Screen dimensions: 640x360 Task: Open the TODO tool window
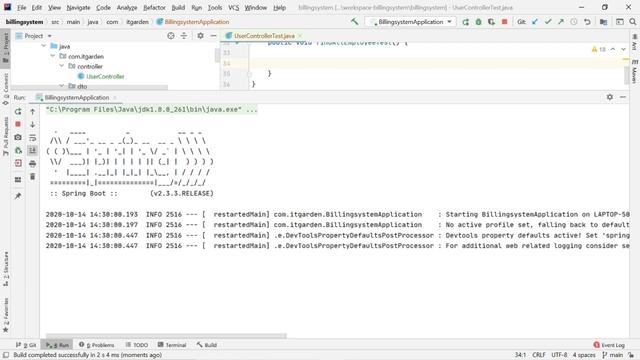(137, 345)
